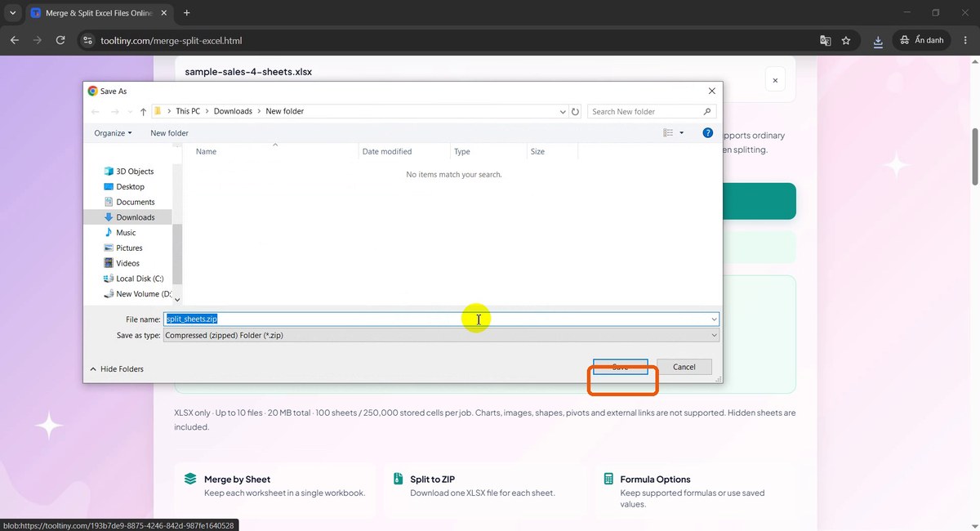Expand the Save as type dropdown

click(715, 335)
